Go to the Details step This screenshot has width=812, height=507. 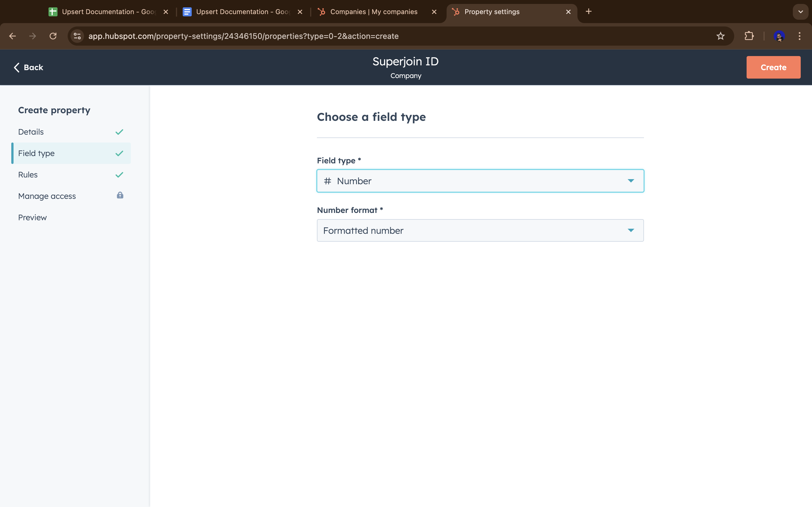pos(31,132)
